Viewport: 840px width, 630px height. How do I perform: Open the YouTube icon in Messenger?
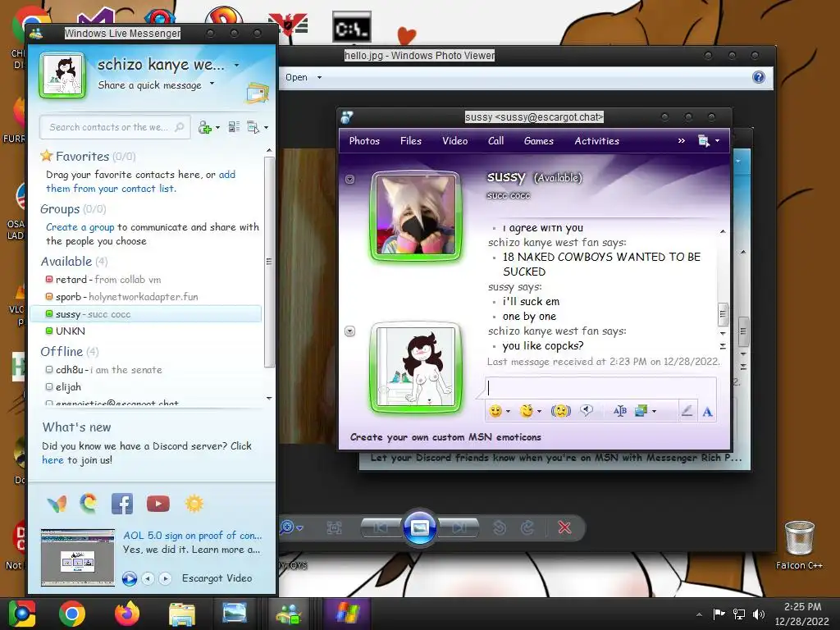(x=158, y=504)
